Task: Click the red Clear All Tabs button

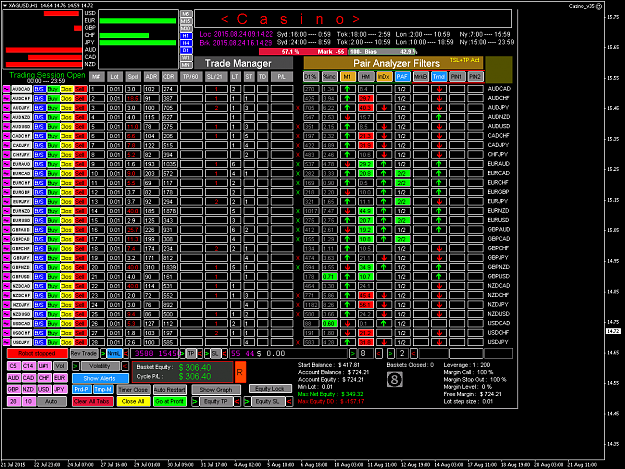Action: click(92, 401)
